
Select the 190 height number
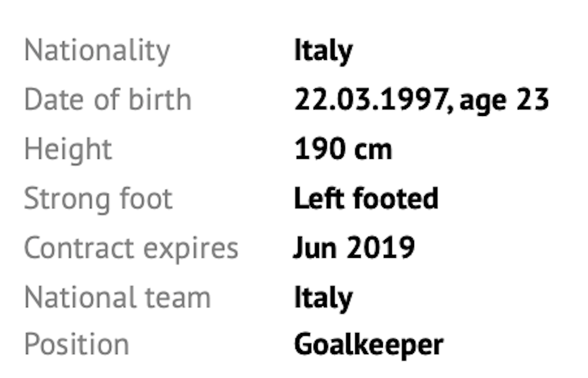[315, 149]
